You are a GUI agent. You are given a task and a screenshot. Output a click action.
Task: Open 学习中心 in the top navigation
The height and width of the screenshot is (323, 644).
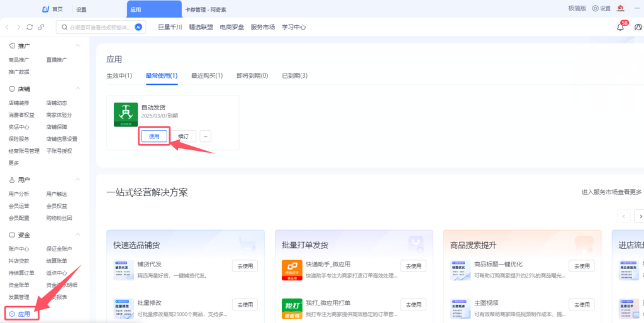[x=294, y=27]
